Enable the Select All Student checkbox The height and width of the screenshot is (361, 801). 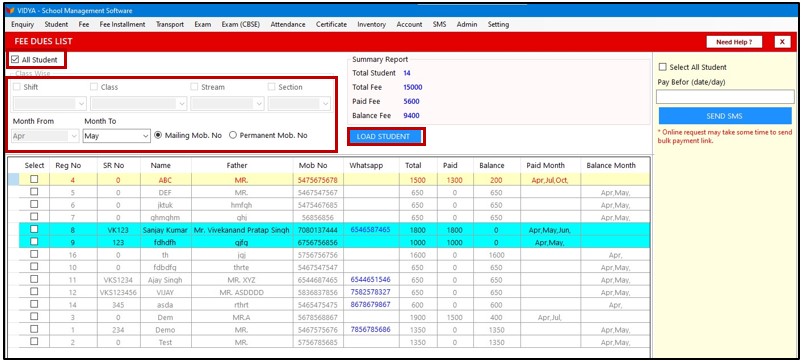coord(663,67)
